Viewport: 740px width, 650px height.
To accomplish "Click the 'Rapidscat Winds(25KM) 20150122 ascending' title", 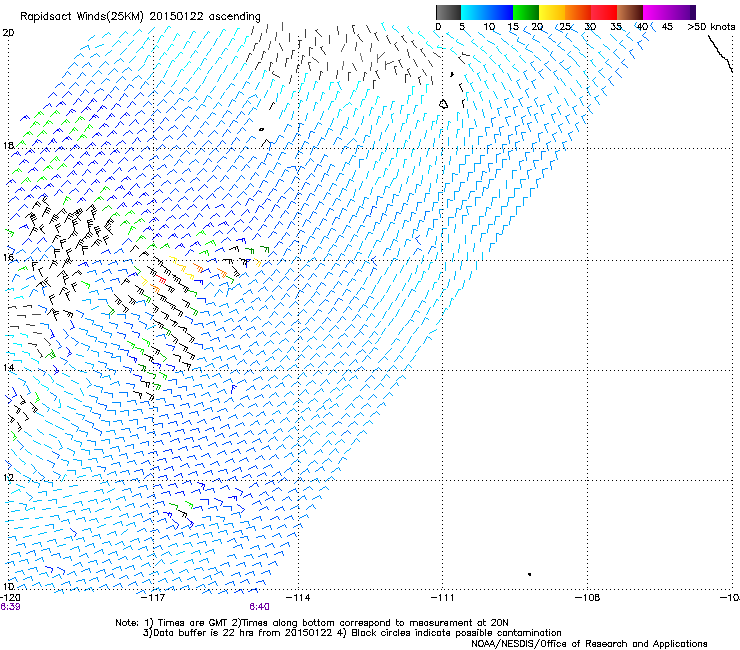I will tap(140, 17).
